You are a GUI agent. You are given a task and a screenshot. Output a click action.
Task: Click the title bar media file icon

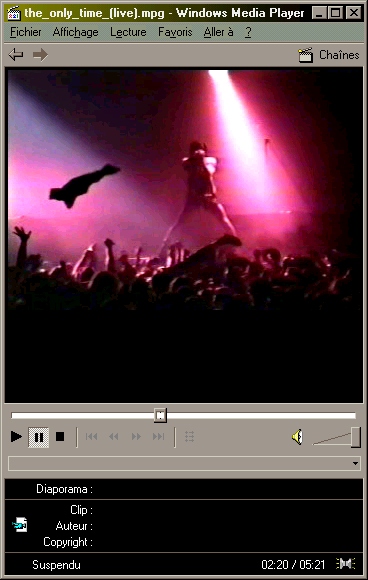(14, 13)
